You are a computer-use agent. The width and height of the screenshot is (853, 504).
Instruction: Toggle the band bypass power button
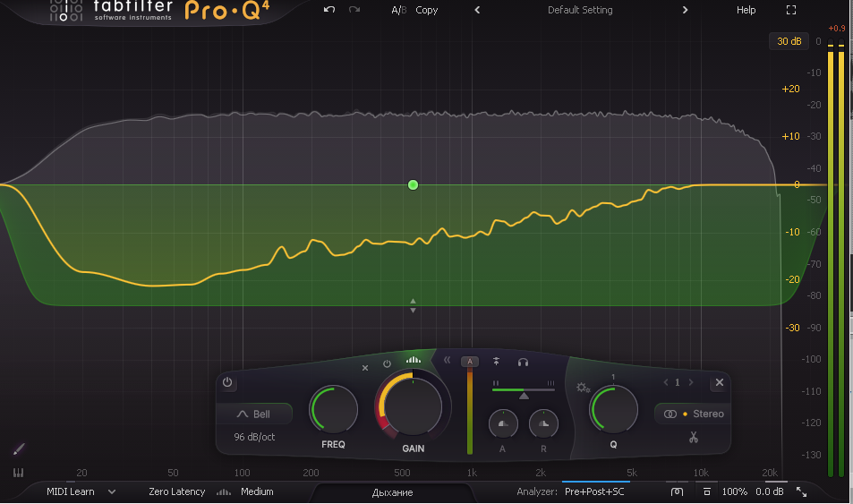227,382
